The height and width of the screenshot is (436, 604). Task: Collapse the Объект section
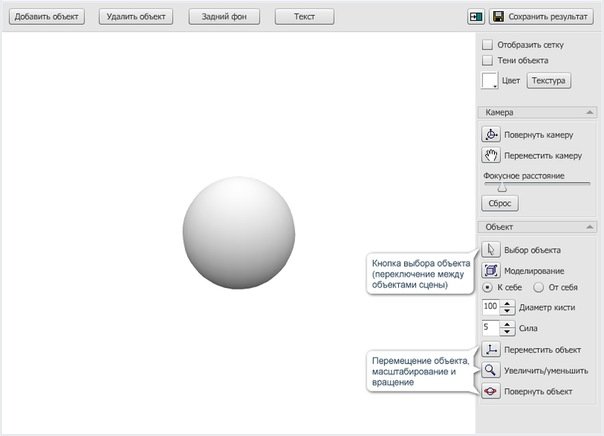pyautogui.click(x=589, y=227)
